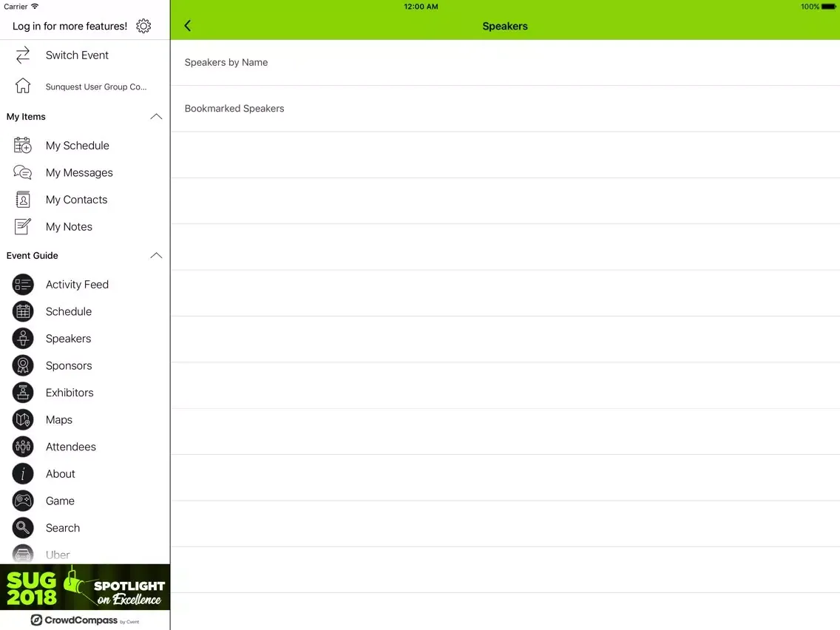Go to Exhibitors
The image size is (840, 630).
point(70,393)
